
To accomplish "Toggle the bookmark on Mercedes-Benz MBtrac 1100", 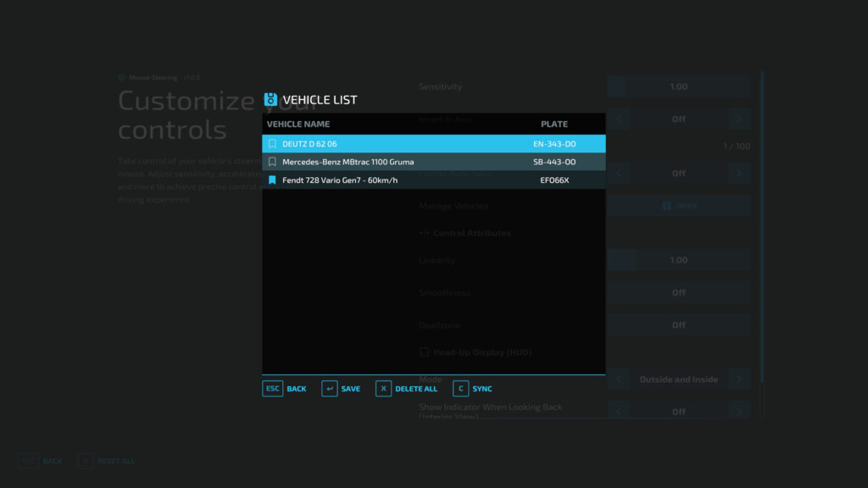I will coord(272,162).
